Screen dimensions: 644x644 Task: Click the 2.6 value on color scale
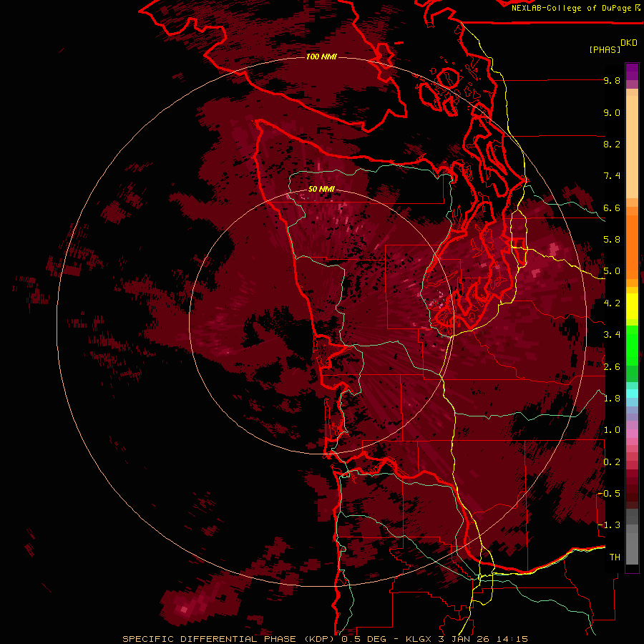click(x=612, y=367)
